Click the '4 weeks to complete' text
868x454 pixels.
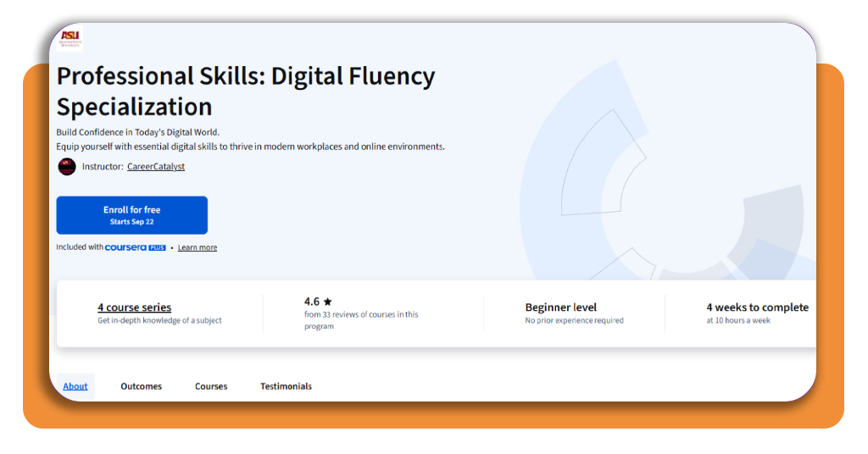coord(757,307)
